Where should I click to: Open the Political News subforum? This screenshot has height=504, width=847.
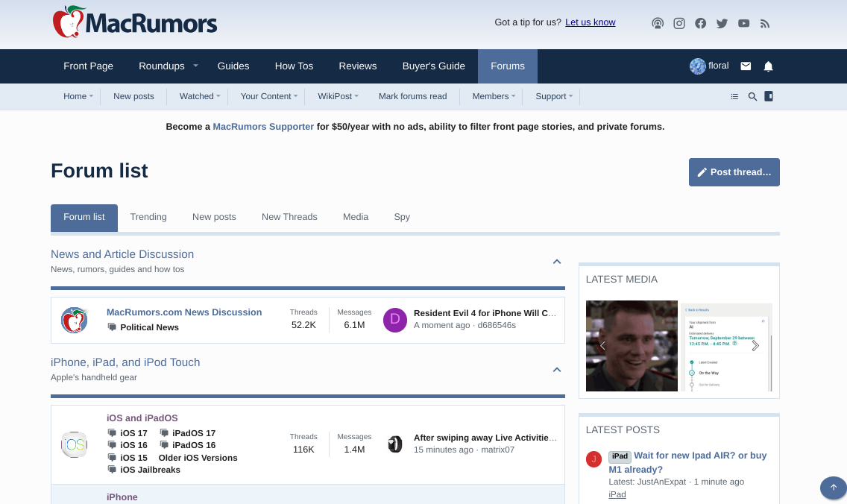tap(149, 327)
